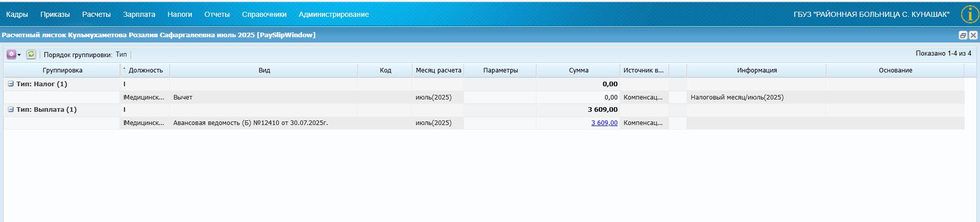Click Компенсац... in Авансовая ведомость row
Viewport: 980px width, 222px height.
click(644, 123)
